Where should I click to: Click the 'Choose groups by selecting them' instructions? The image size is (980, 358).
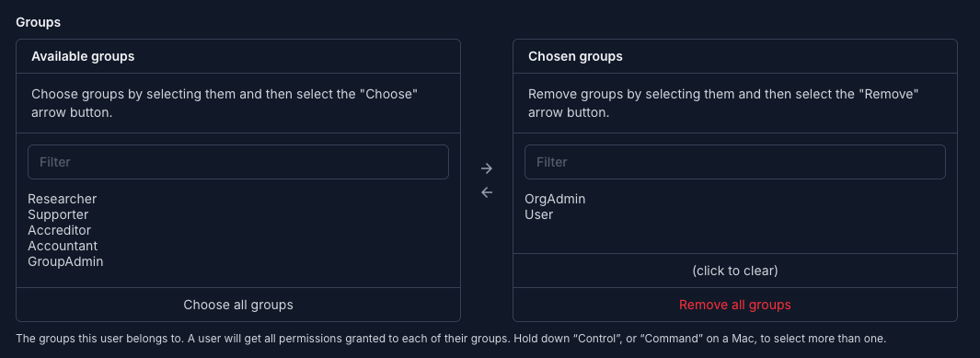[x=225, y=104]
